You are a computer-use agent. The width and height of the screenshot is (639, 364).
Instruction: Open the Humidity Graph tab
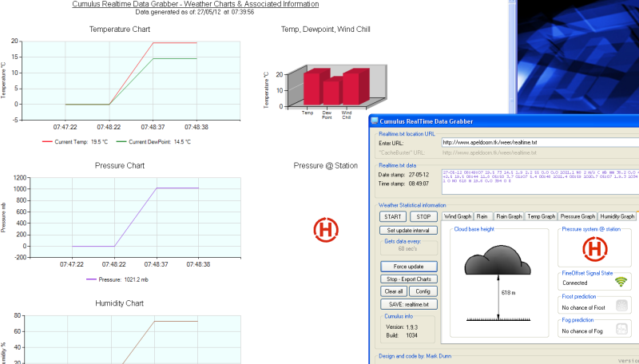pos(617,216)
